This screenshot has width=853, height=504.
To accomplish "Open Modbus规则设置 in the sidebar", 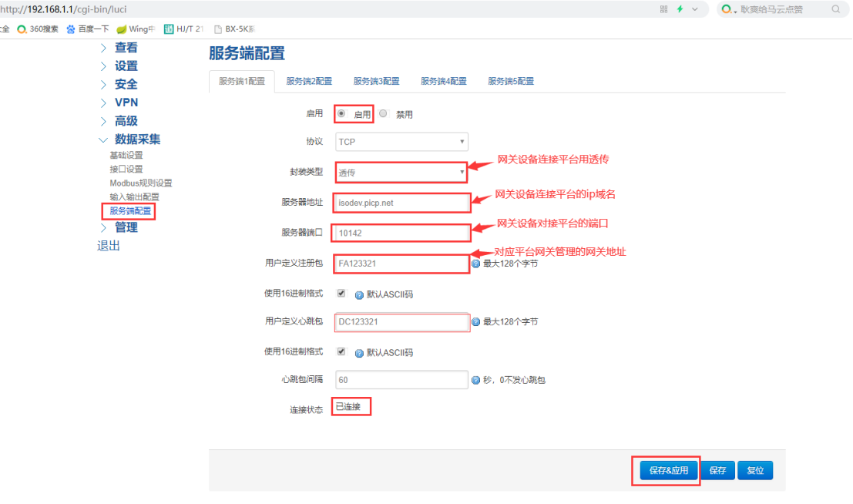I will [141, 183].
